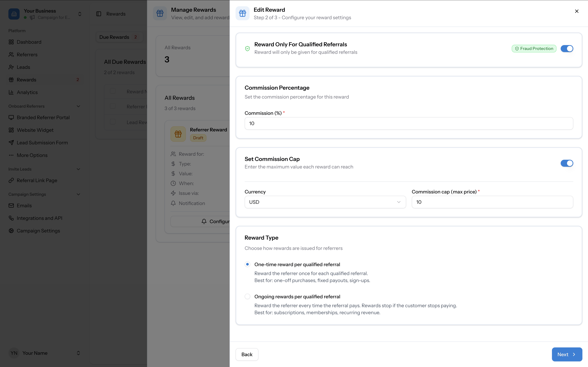Screen dimensions: 588x367
Task: Collapse the Onboard Referrers section
Action: 78,106
